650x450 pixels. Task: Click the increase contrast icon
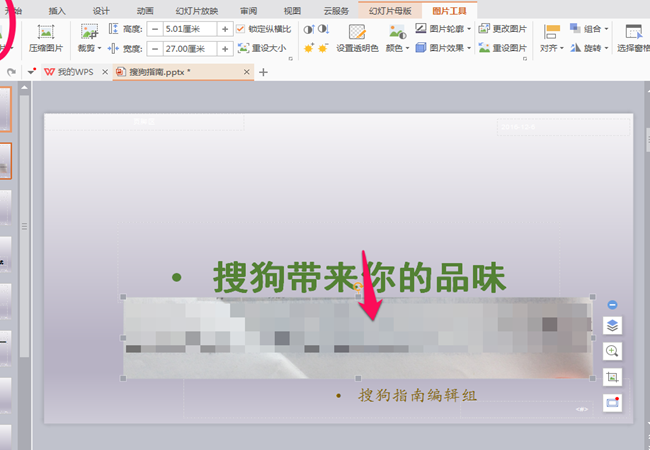tap(309, 29)
